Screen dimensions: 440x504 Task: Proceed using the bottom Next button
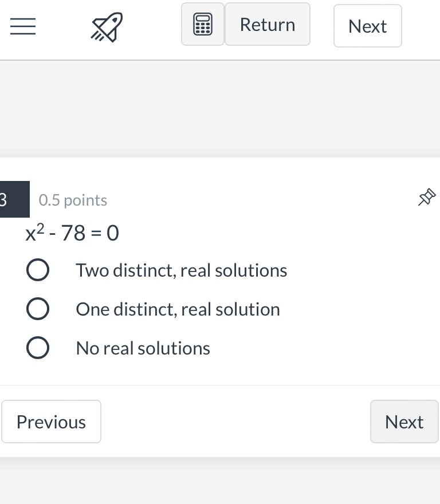[404, 422]
